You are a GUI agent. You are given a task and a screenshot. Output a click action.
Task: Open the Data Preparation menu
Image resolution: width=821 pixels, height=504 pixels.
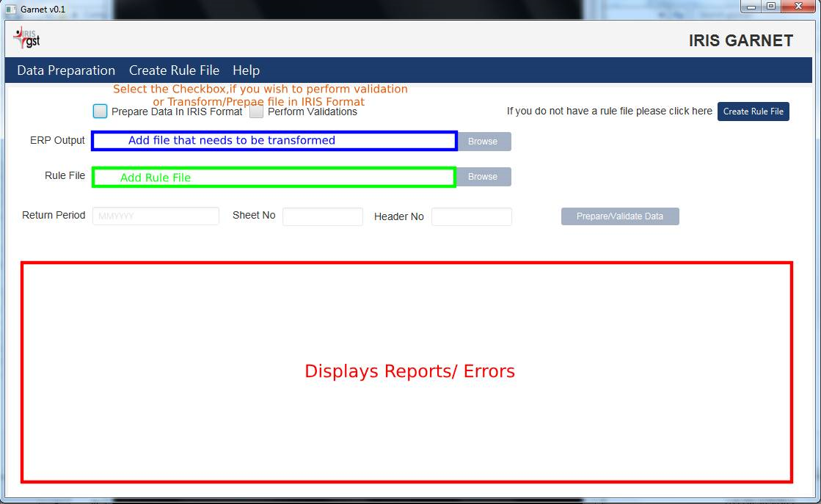[66, 70]
